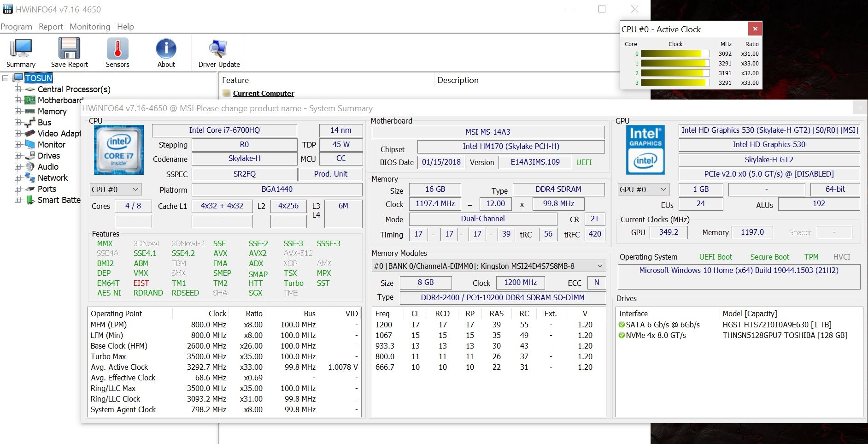Expand the Drives tree node
The height and width of the screenshot is (444, 868).
[x=18, y=156]
